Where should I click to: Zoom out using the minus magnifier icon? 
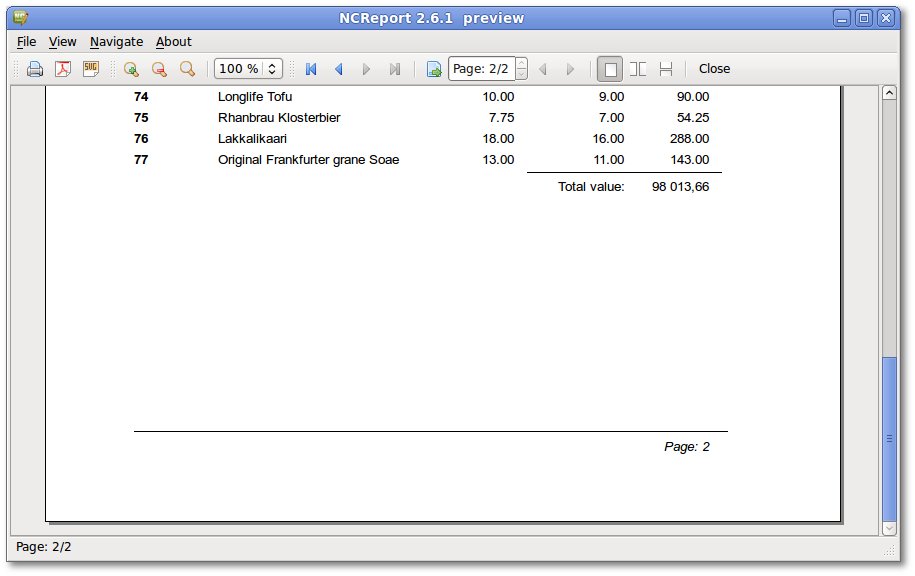pos(159,69)
